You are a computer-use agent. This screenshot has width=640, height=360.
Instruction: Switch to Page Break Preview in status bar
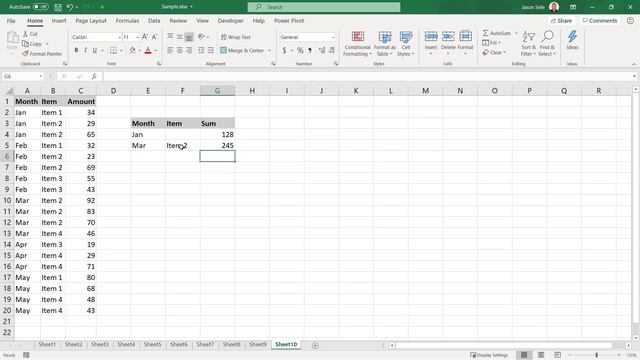[x=558, y=355]
